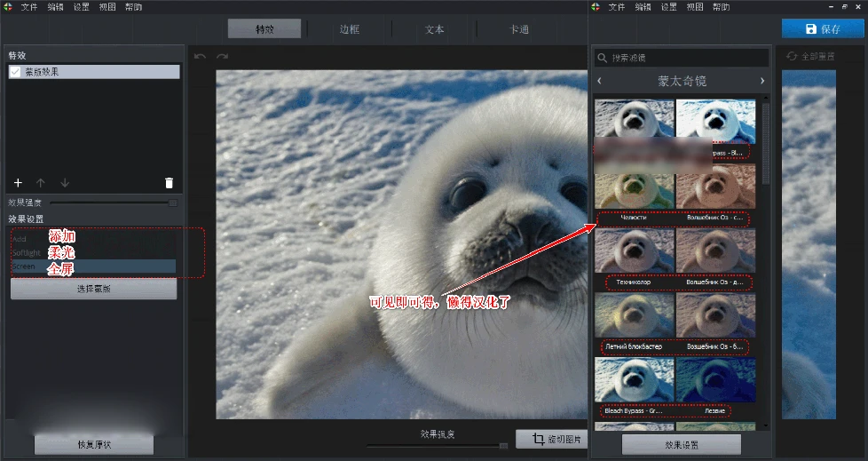This screenshot has width=868, height=461.
Task: Switch to the 边框 tab
Action: [350, 28]
